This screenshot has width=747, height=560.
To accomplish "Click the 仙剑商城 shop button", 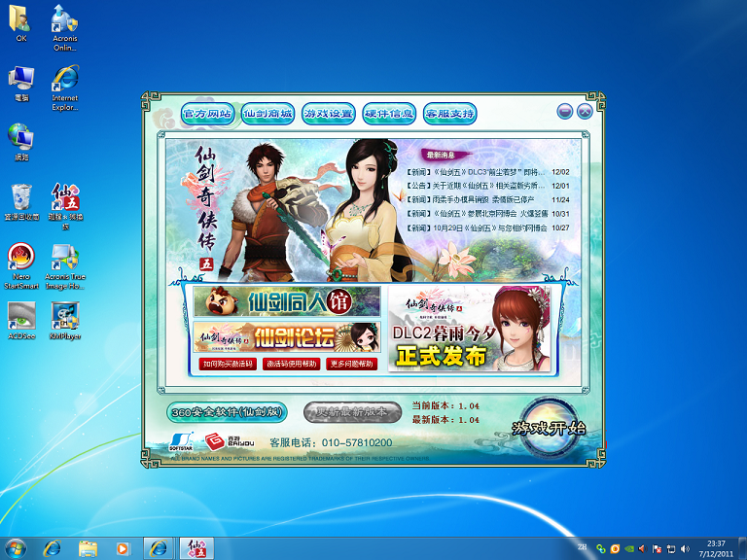I will point(267,114).
